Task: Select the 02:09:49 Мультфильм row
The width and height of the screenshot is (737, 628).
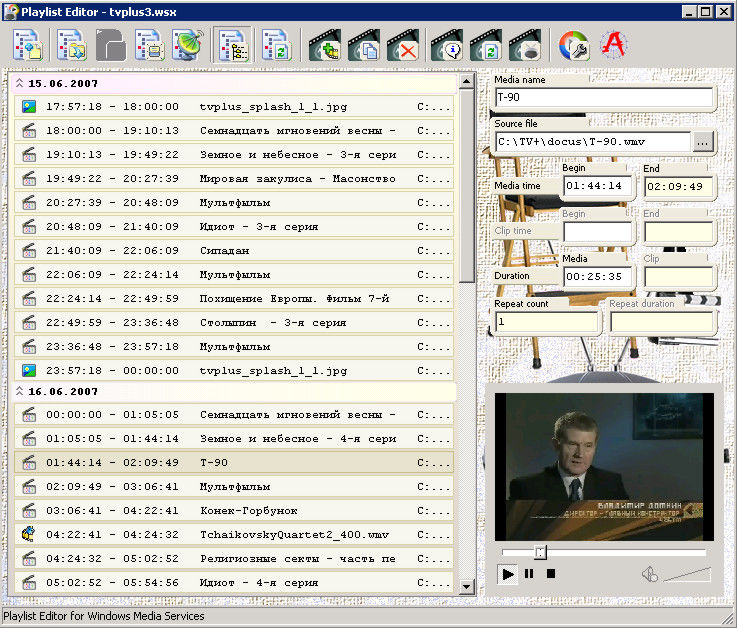Action: click(x=234, y=487)
